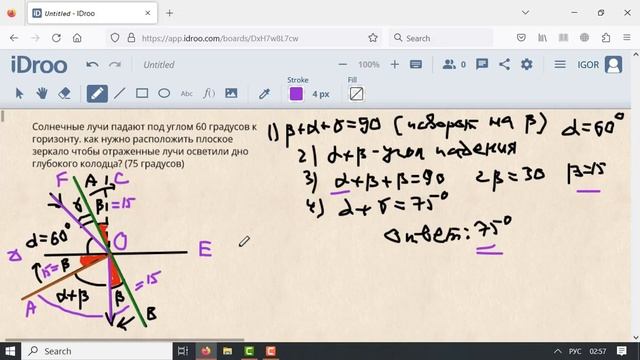This screenshot has height=360, width=640.
Task: Select the ellipse shape tool
Action: [x=164, y=94]
